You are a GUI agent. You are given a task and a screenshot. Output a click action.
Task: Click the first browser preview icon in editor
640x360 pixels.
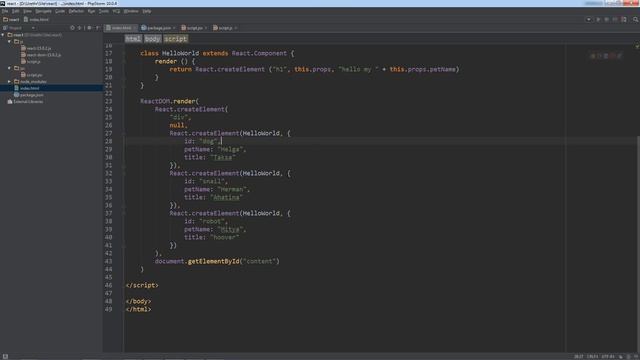click(593, 56)
